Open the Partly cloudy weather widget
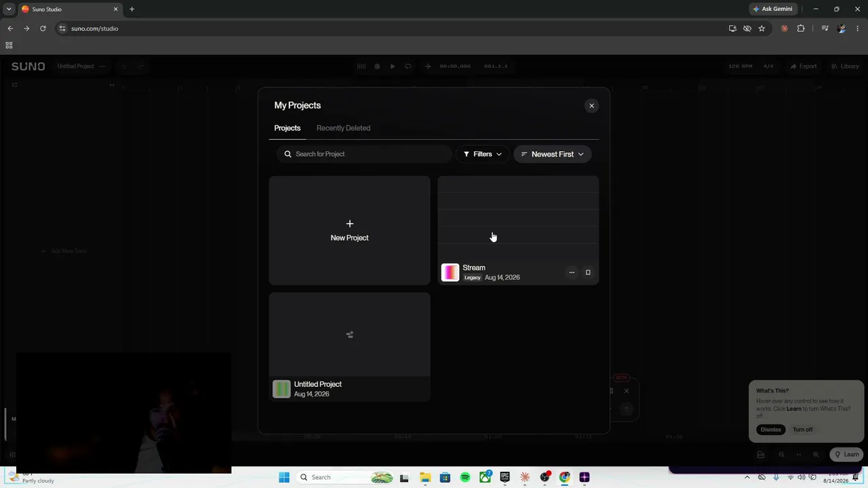Image resolution: width=868 pixels, height=488 pixels. (x=31, y=477)
